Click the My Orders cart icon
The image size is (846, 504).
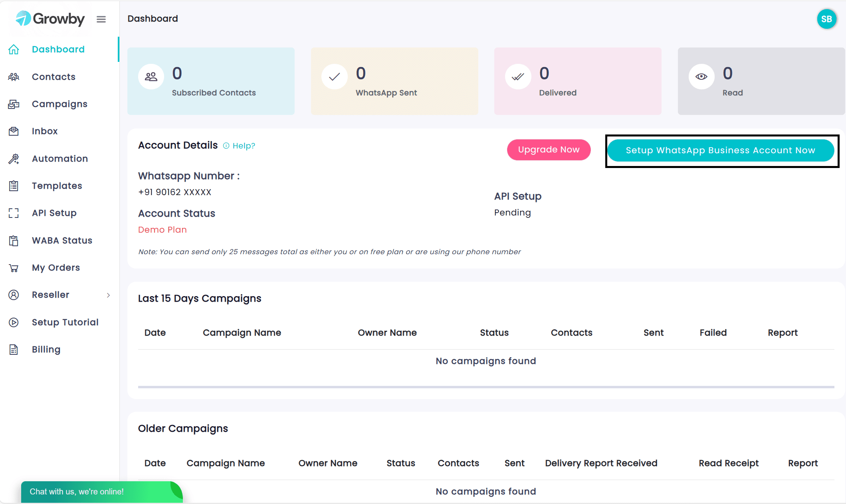point(14,268)
